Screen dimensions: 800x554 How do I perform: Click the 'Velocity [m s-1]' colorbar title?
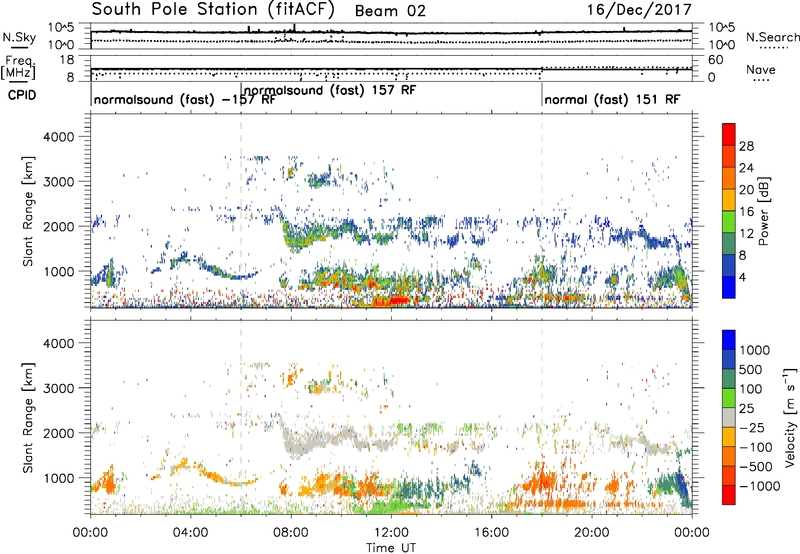[x=790, y=417]
